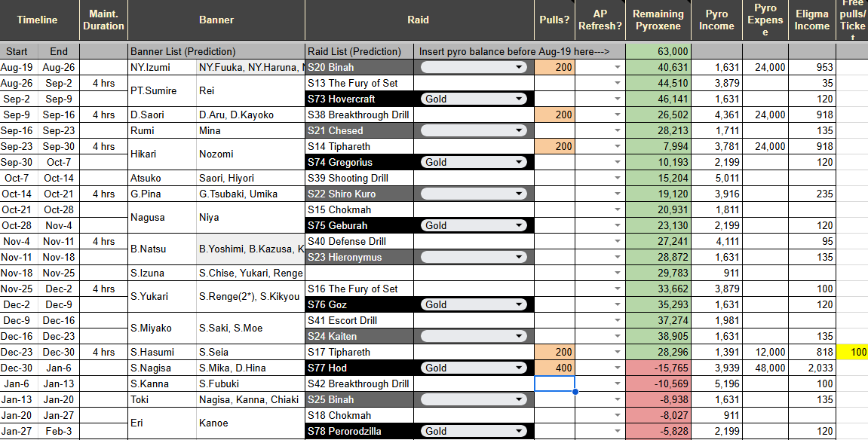Open the S25 Binah dropdown arrow

tap(519, 399)
